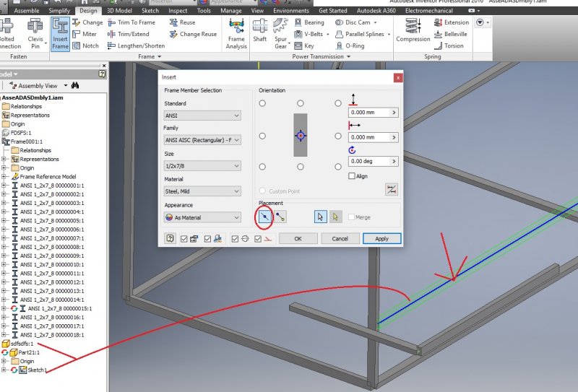
Task: Select the top-right orientation radio button
Action: pyautogui.click(x=338, y=103)
